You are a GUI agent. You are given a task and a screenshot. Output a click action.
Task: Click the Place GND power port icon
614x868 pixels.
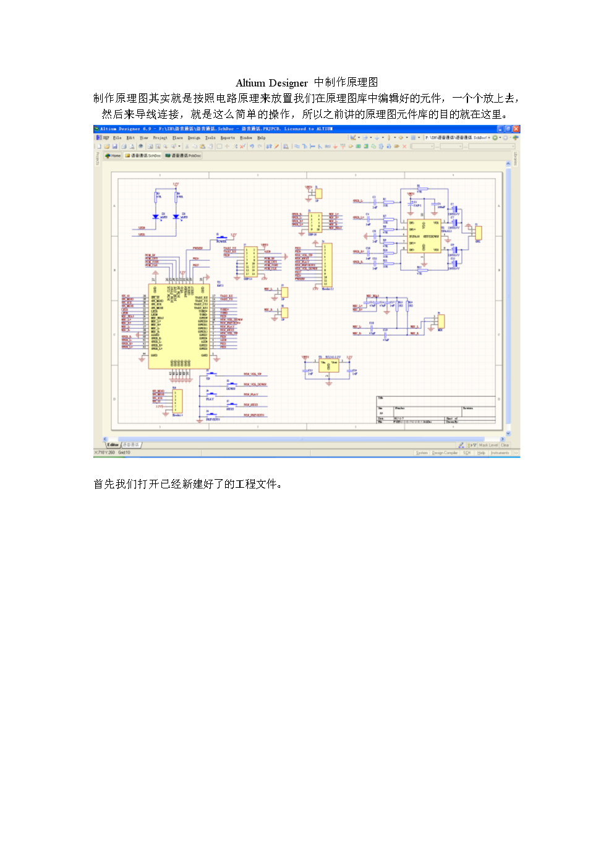335,147
